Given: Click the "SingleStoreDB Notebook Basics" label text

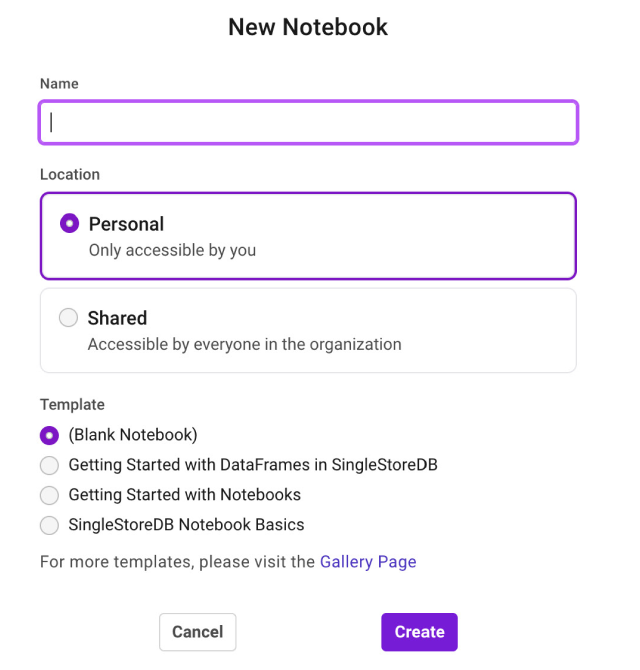Looking at the screenshot, I should coord(186,525).
